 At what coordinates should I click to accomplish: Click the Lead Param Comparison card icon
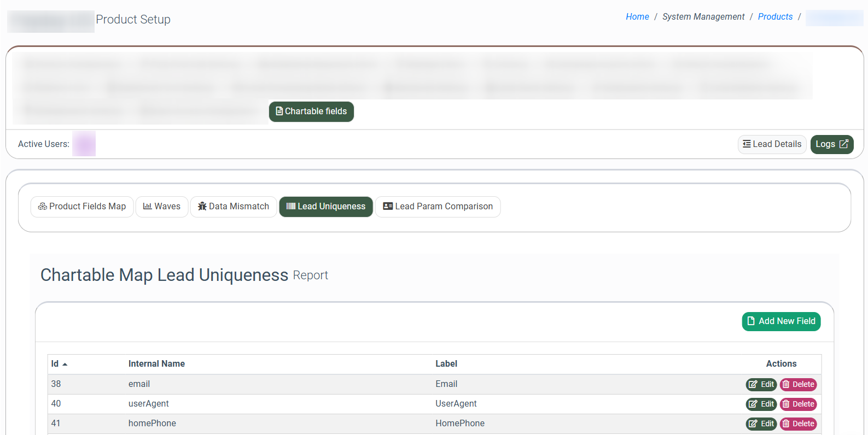pos(388,207)
